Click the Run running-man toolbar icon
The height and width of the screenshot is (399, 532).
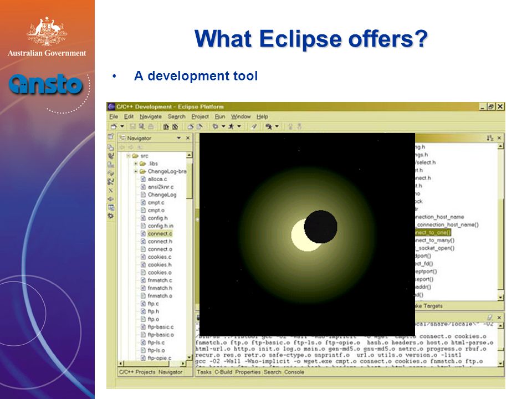pos(231,126)
